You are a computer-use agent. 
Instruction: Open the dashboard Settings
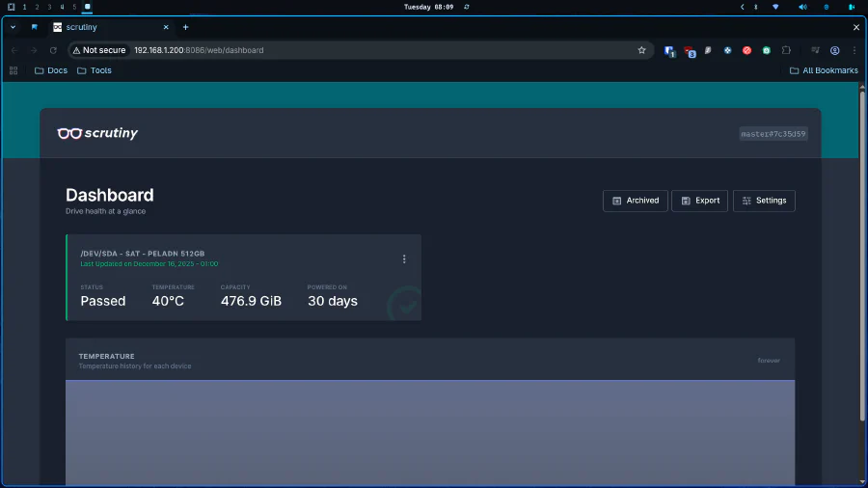tap(764, 201)
